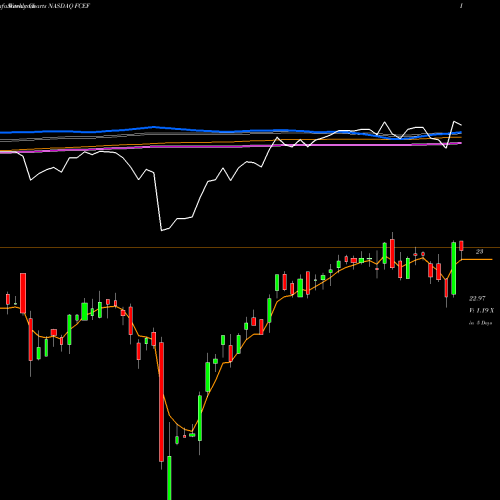Select the final red candle on the right
This screenshot has width=500, height=500.
click(462, 246)
